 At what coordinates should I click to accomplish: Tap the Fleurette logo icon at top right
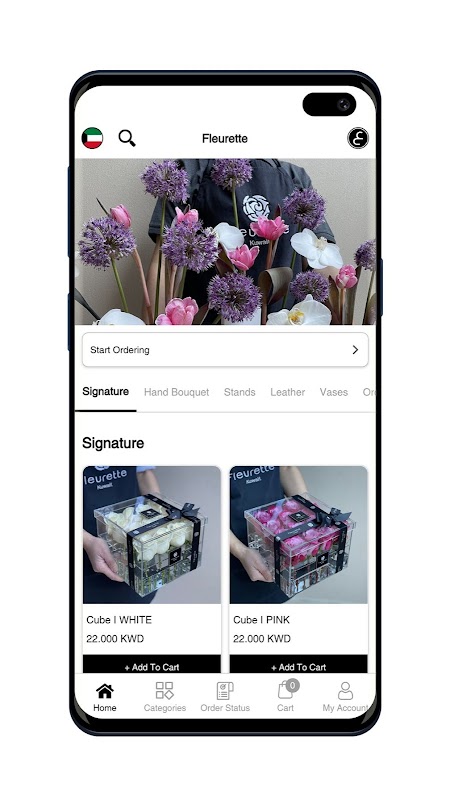[x=358, y=138]
